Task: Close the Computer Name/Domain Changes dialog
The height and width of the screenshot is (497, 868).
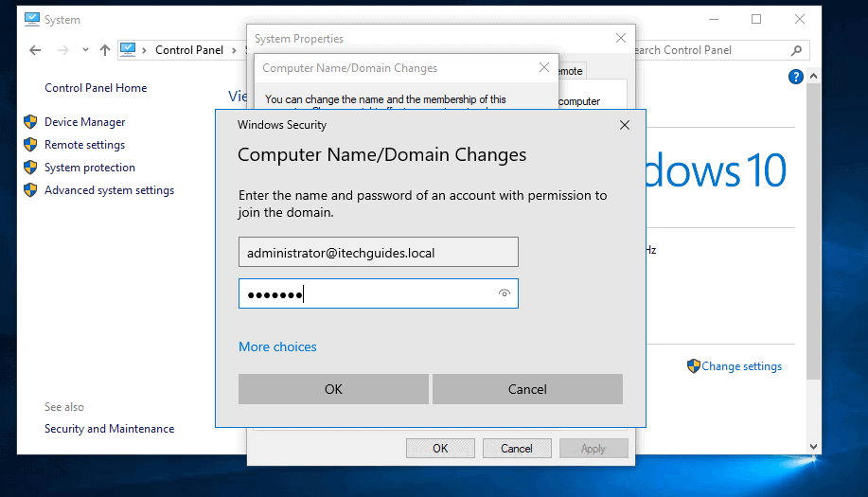Action: pos(544,67)
